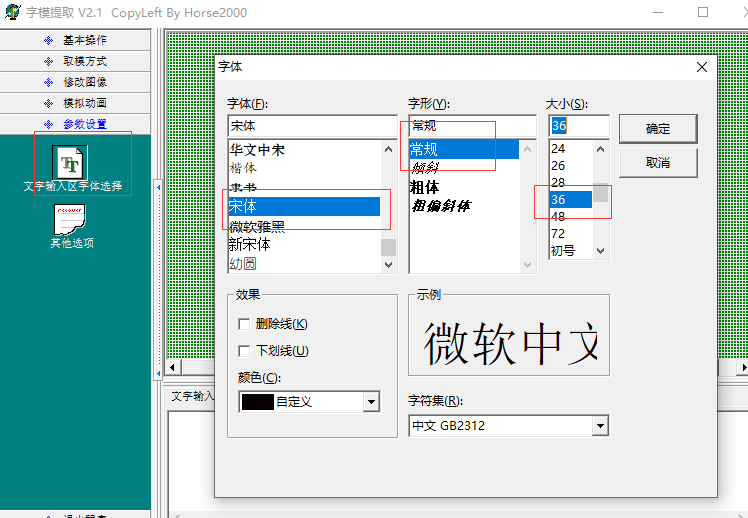
Task: Click canvas horizontal scroll left arrow
Action: pos(173,367)
